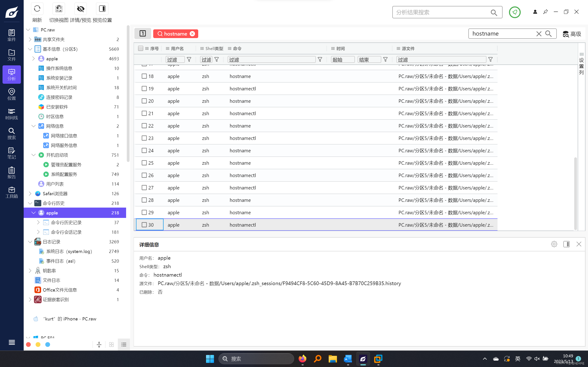This screenshot has width=588, height=367.
Task: Open the Timeline (时间线) sidebar section
Action: [11, 114]
